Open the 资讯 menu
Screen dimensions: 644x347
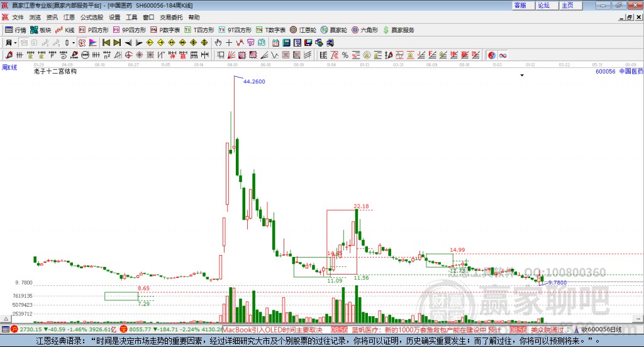point(52,17)
